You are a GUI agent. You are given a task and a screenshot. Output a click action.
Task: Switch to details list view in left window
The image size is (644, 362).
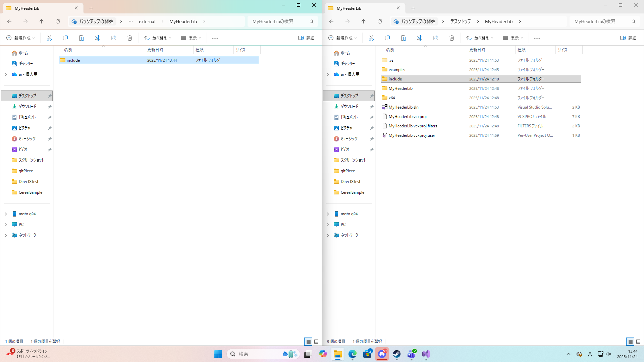pyautogui.click(x=308, y=342)
